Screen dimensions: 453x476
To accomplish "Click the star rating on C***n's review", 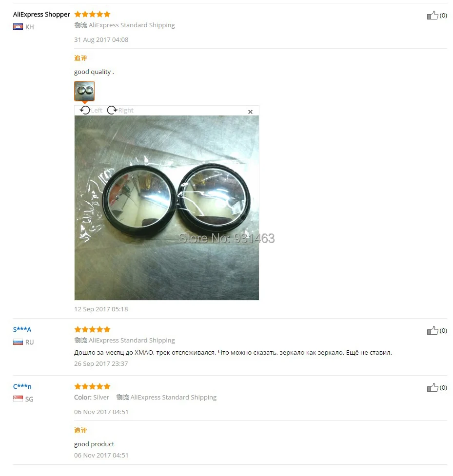I will (92, 386).
